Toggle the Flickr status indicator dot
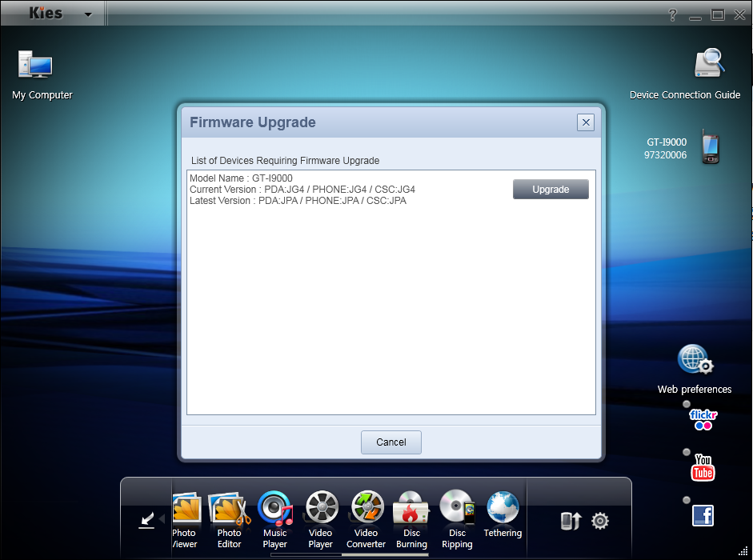The width and height of the screenshot is (753, 560). 687,404
